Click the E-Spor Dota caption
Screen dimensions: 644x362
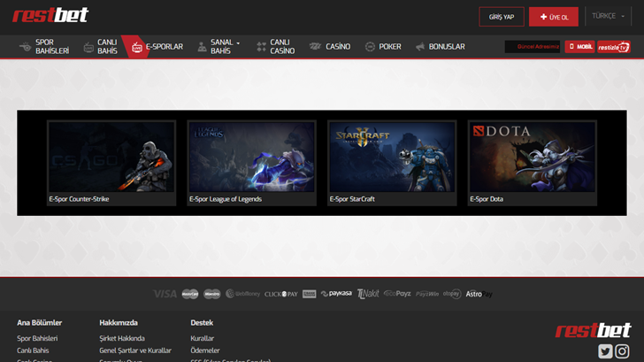pos(487,199)
